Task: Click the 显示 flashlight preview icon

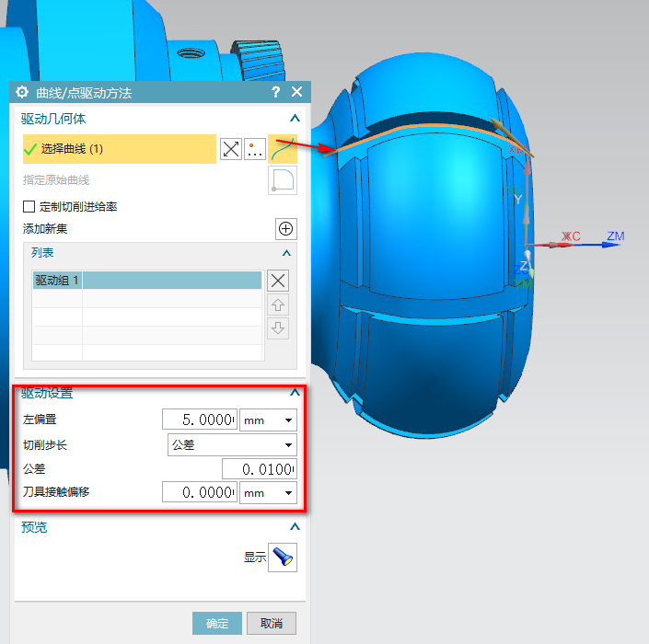Action: (283, 558)
